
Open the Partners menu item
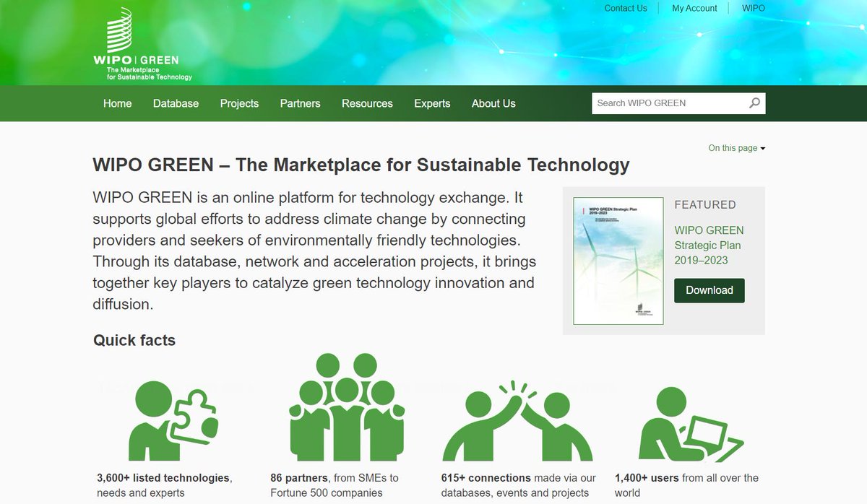[300, 103]
